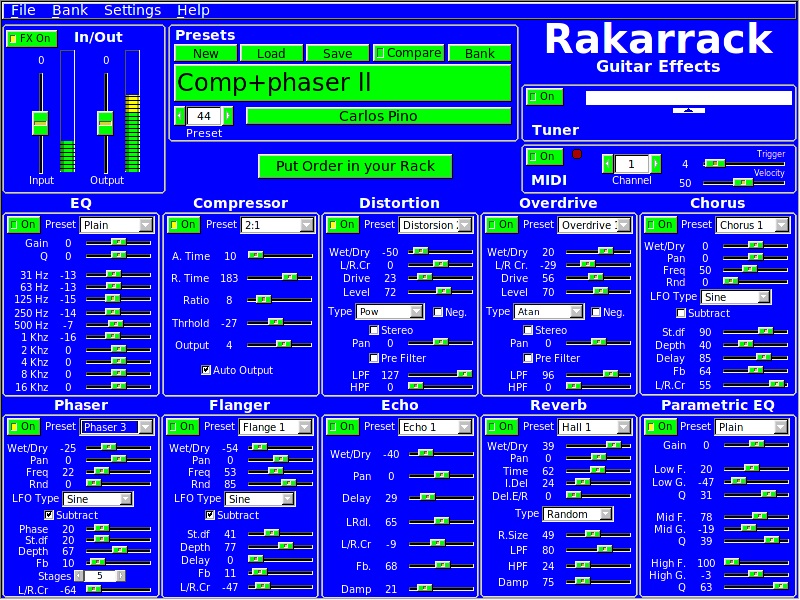Step to the previous preset number
This screenshot has width=800, height=600.
180,116
